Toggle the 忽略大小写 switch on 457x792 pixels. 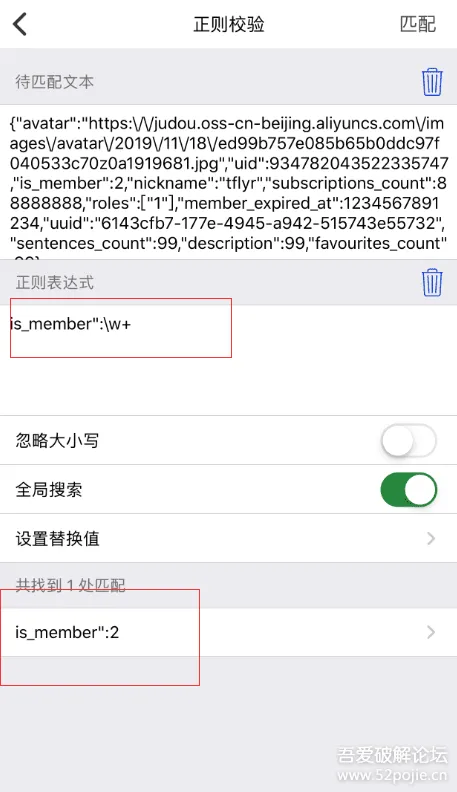[409, 441]
